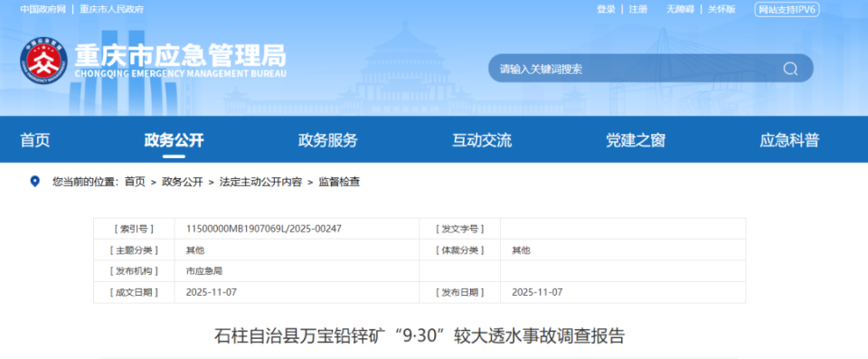Open the 首页 navigation tab
Image resolution: width=868 pixels, height=359 pixels.
pos(35,140)
